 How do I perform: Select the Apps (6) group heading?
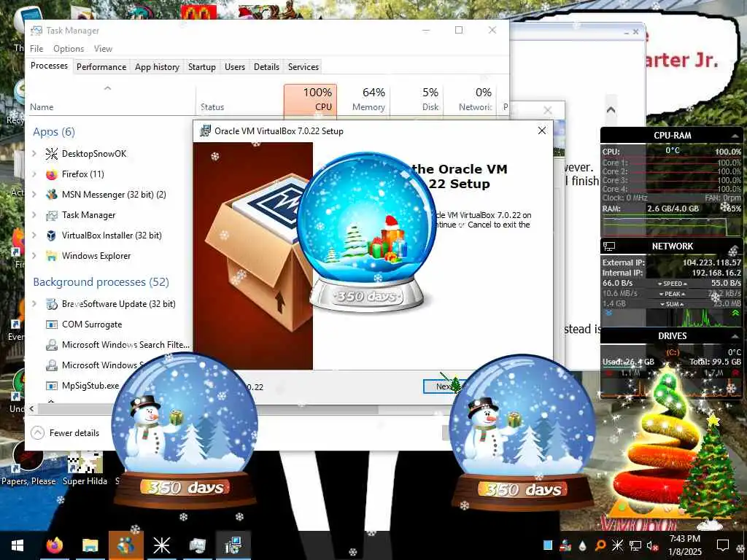click(x=54, y=132)
